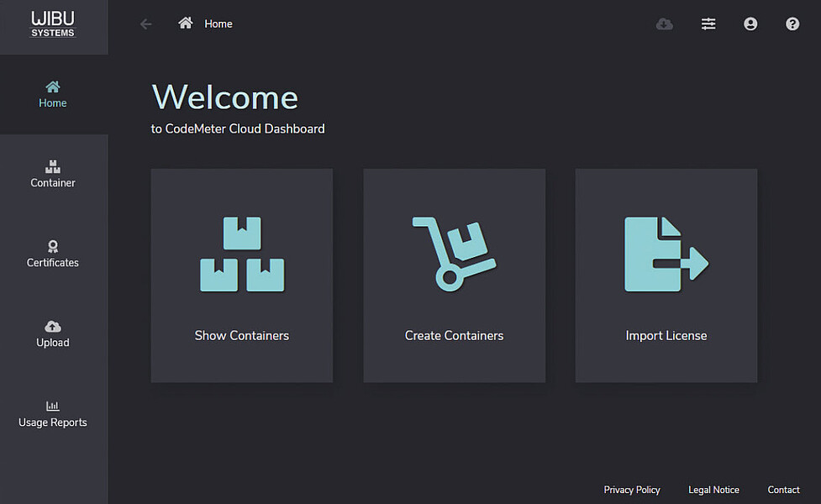Select Home in the sidebar
Screen dimensions: 821x504
tap(53, 95)
